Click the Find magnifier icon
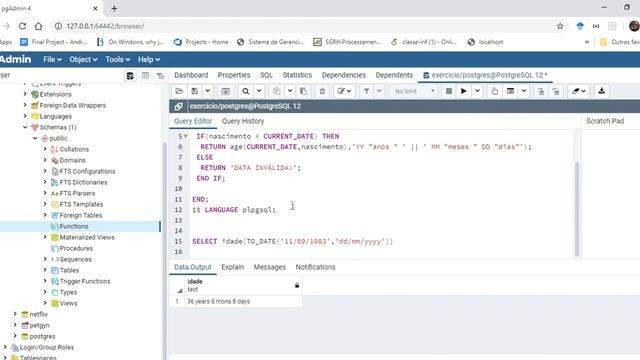640x360 pixels. click(245, 91)
